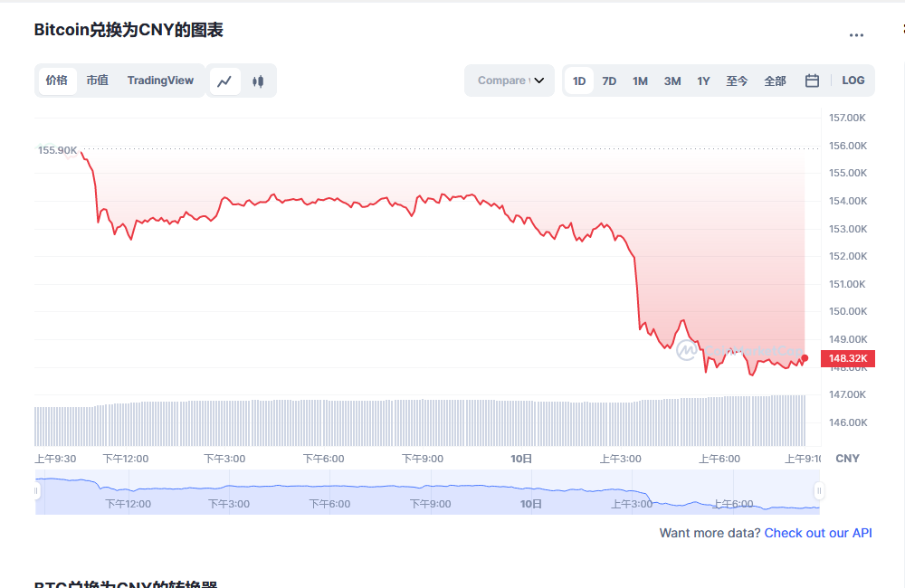
Task: Click the left handle of range navigator
Action: point(36,491)
